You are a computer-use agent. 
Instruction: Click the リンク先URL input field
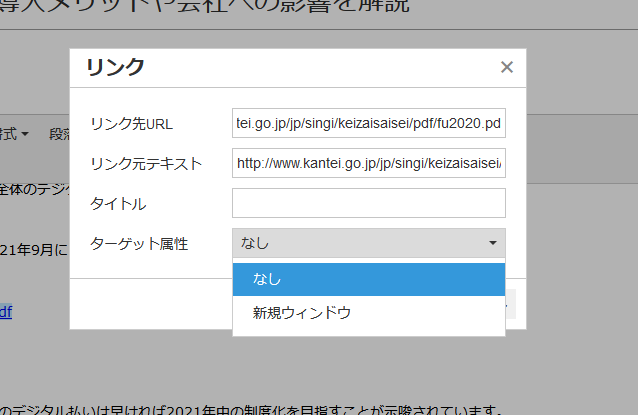368,123
